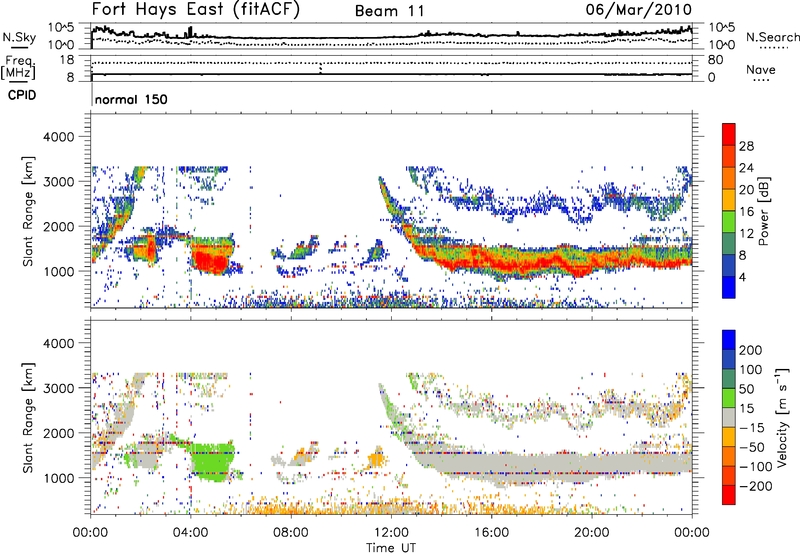
Task: Click the '16:00' time tick label
Action: pos(491,533)
